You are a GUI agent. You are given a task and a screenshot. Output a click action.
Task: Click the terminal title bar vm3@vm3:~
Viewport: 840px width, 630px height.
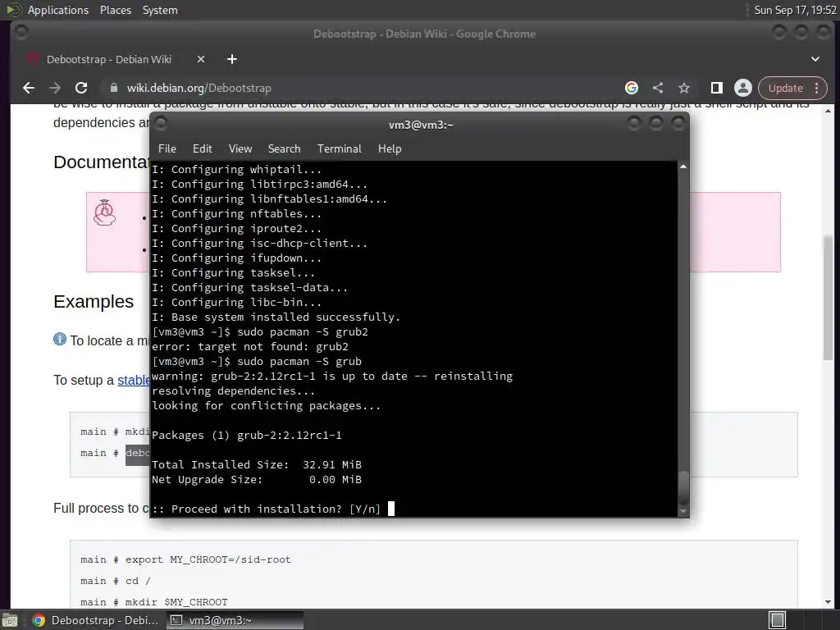421,125
